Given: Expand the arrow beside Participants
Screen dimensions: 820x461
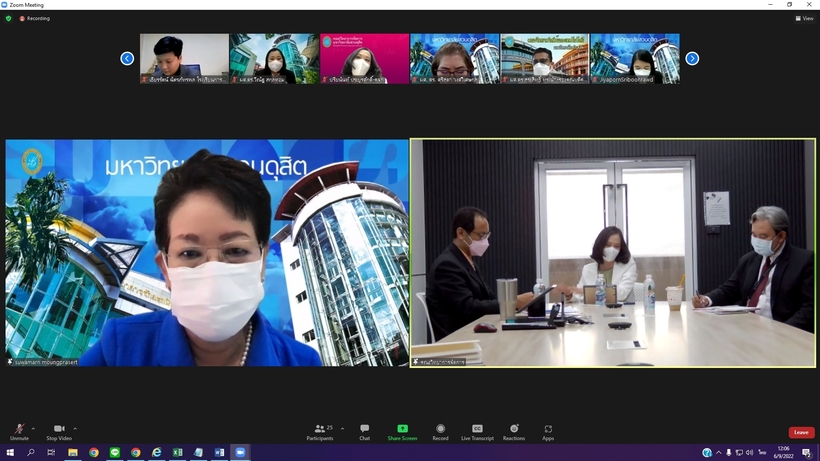Looking at the screenshot, I should pos(343,429).
